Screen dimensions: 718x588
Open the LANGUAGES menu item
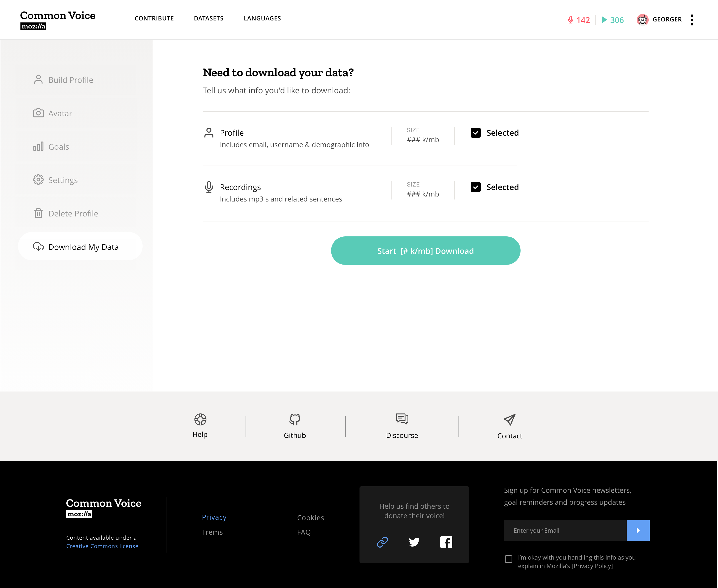pos(262,18)
